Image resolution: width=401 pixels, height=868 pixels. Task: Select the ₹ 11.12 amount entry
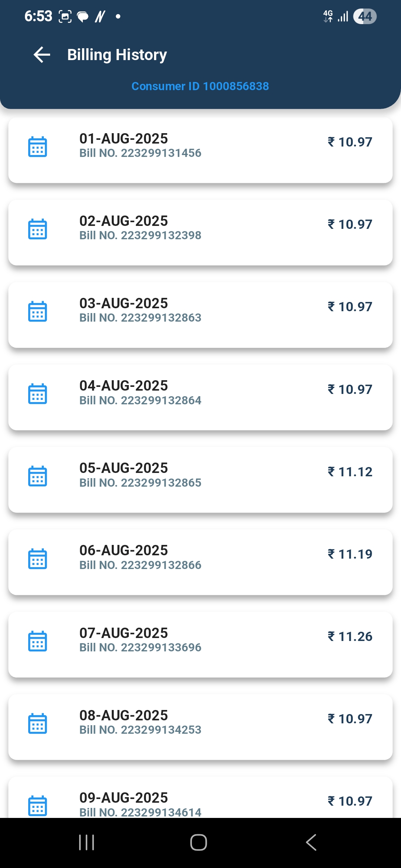350,472
